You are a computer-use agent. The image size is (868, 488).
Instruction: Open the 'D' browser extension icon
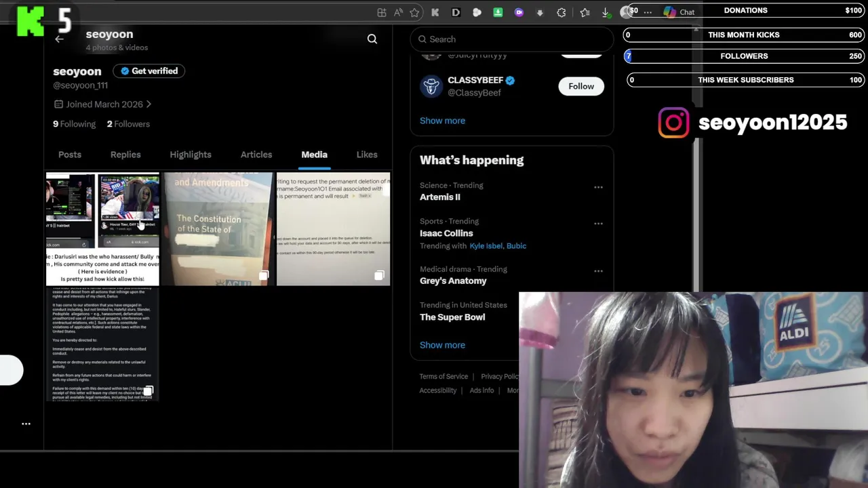click(x=456, y=12)
